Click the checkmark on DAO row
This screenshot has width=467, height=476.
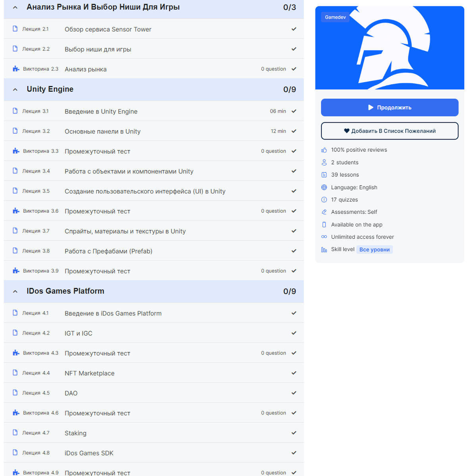click(294, 393)
